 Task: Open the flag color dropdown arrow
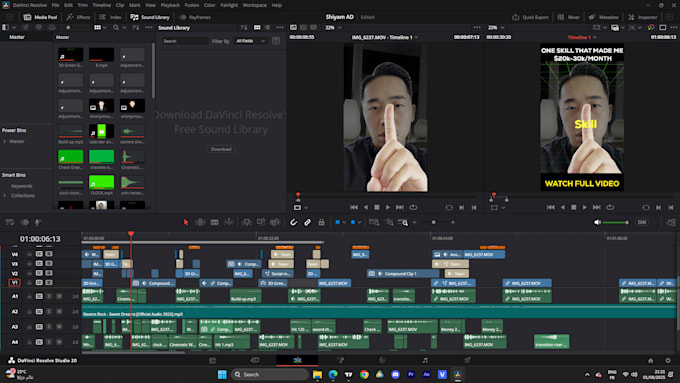click(x=344, y=223)
